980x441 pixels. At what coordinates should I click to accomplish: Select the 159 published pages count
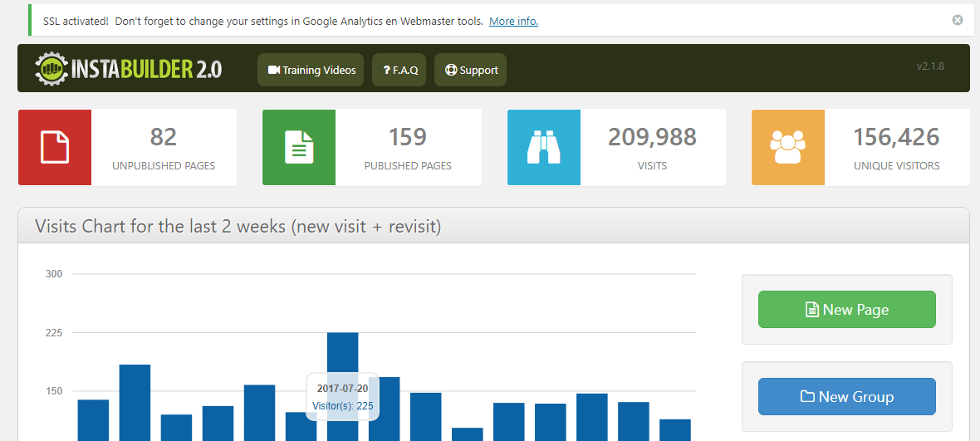408,137
